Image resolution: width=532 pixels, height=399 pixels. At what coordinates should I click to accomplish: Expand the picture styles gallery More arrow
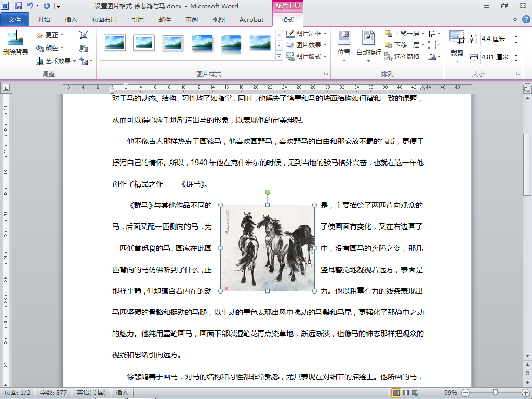[279, 56]
